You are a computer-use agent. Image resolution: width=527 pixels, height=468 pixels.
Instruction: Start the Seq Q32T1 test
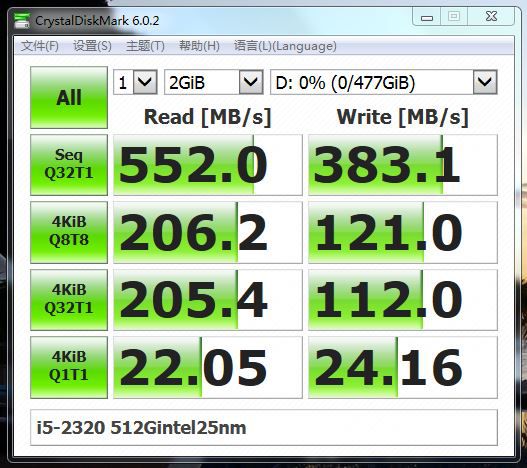pyautogui.click(x=69, y=165)
